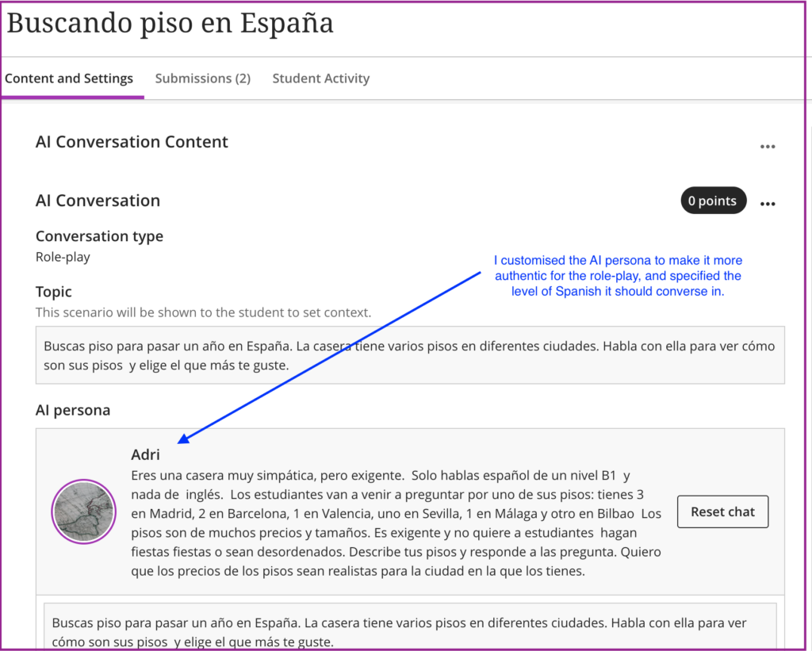This screenshot has width=812, height=651.
Task: Click the AI Conversation Content heading
Action: coord(132,142)
